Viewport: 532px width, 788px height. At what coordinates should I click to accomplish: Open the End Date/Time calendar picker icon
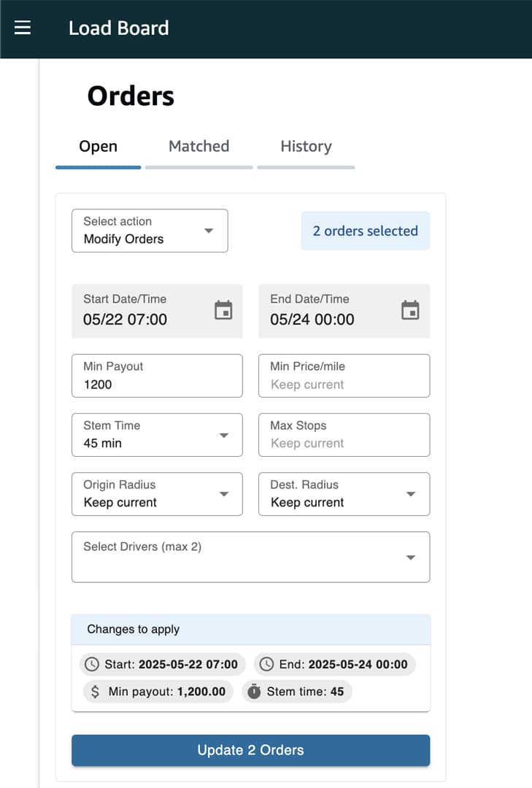(410, 310)
